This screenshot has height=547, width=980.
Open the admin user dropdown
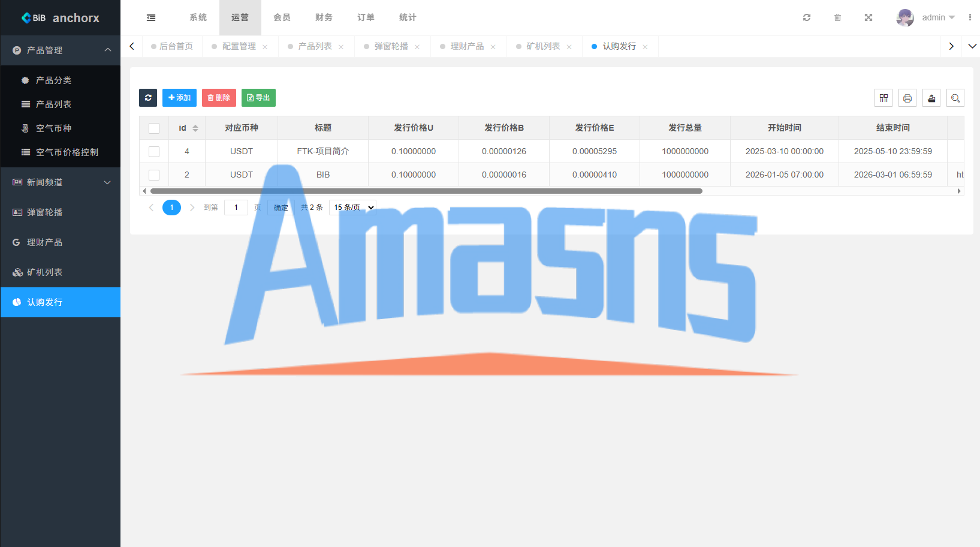(x=938, y=17)
